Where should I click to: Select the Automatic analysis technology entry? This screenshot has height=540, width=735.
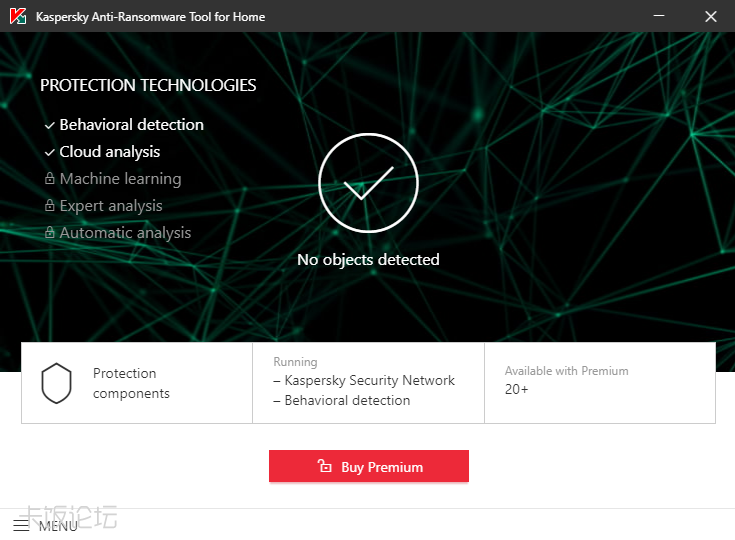[125, 233]
